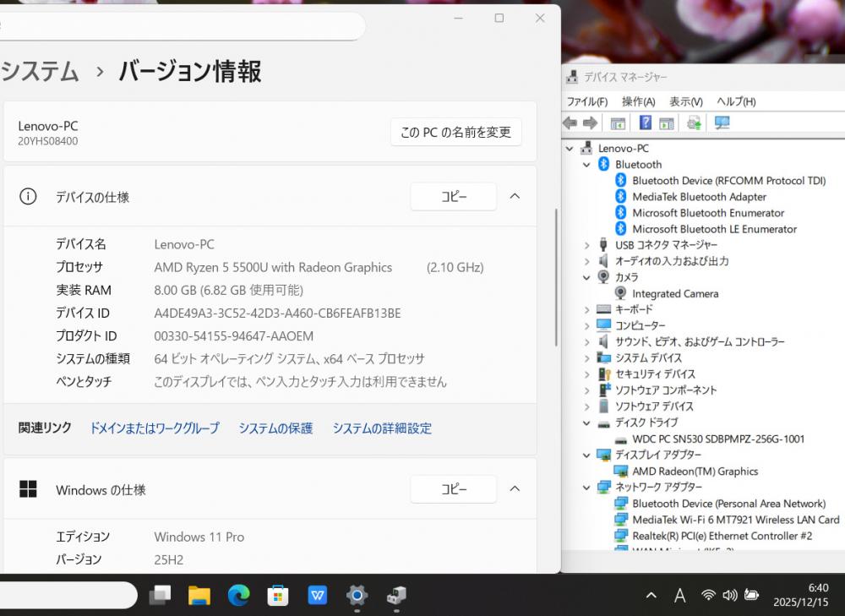The width and height of the screenshot is (845, 616).
Task: Open File Explorer from the taskbar
Action: [199, 596]
